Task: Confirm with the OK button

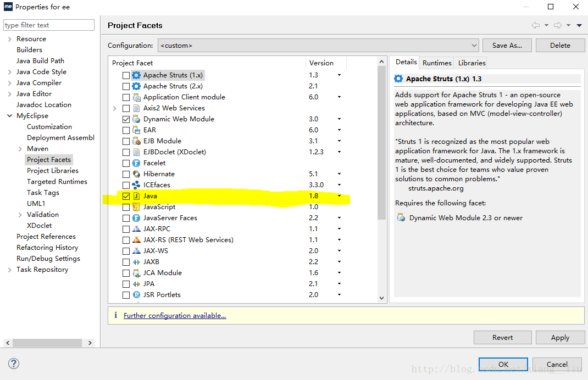Action: pos(503,364)
